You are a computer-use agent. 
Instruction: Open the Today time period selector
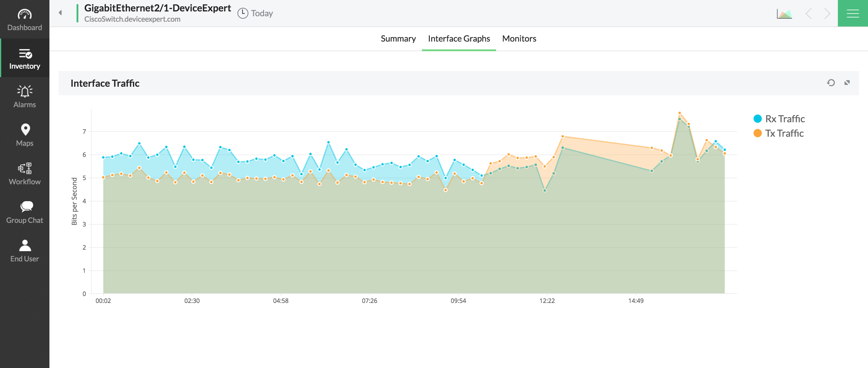[x=255, y=14]
